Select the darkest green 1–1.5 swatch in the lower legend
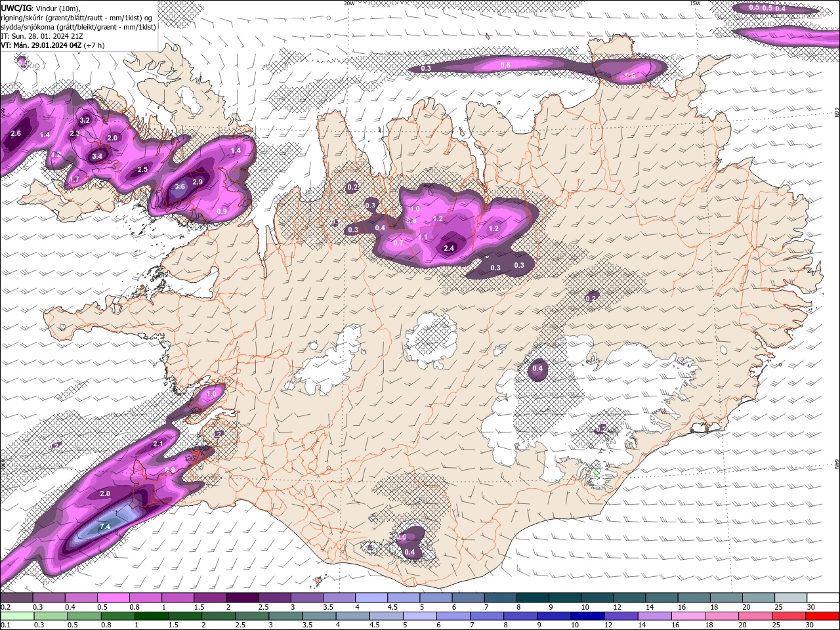The image size is (840, 630). (x=152, y=616)
